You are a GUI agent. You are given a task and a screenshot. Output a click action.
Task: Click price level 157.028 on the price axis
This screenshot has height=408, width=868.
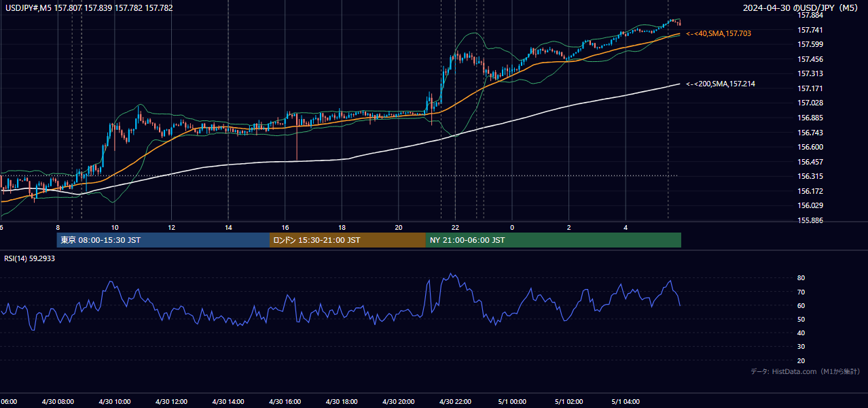(x=810, y=103)
